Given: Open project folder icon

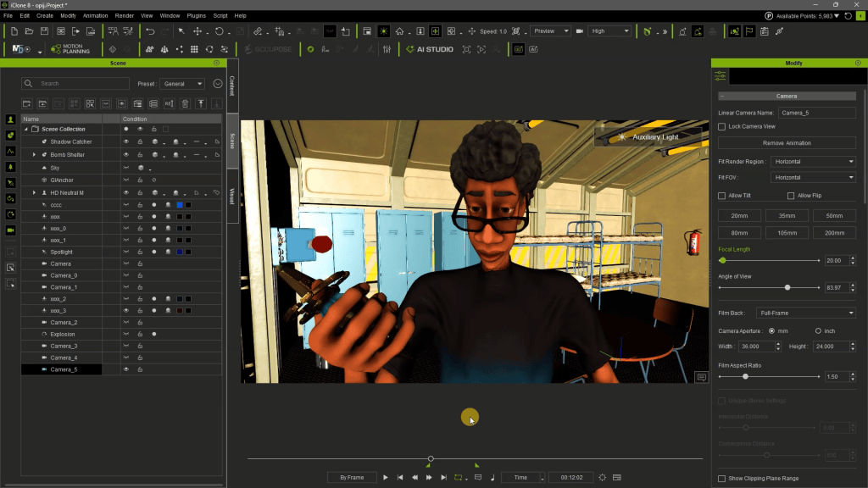Looking at the screenshot, I should [30, 31].
